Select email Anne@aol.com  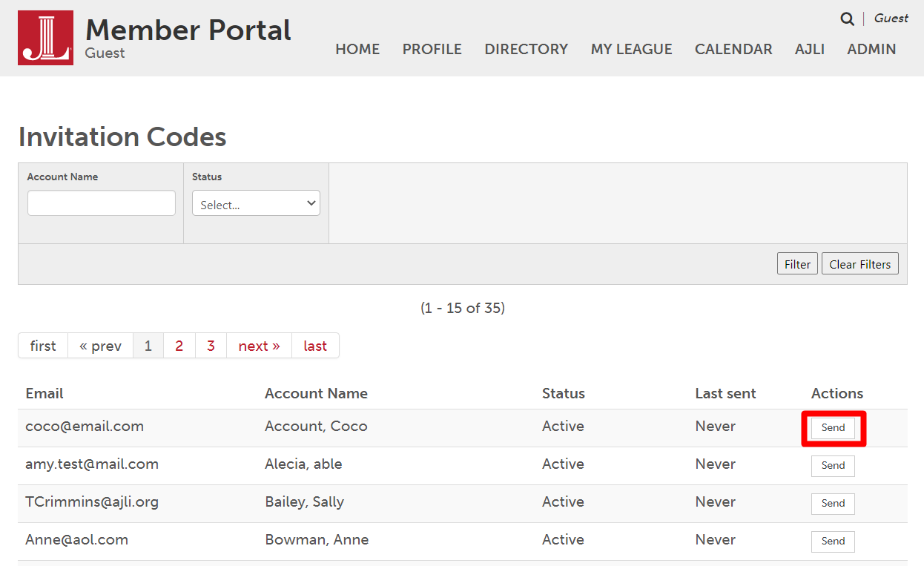(77, 540)
